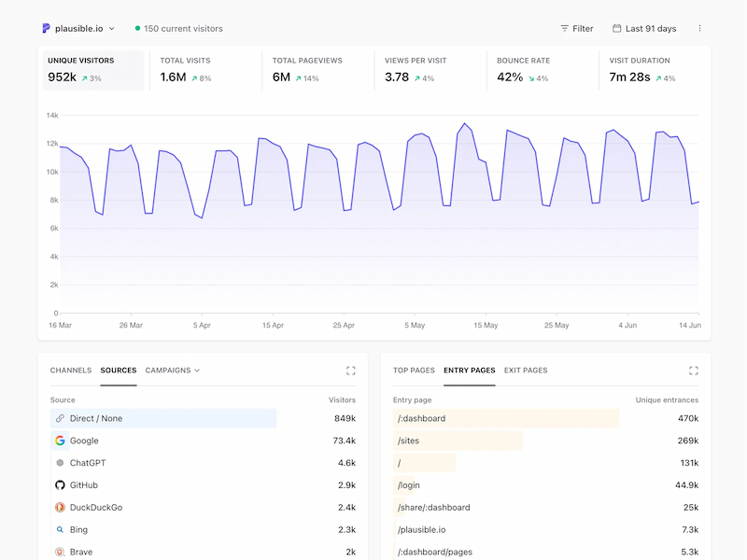Select the Total Visits metric

[205, 70]
